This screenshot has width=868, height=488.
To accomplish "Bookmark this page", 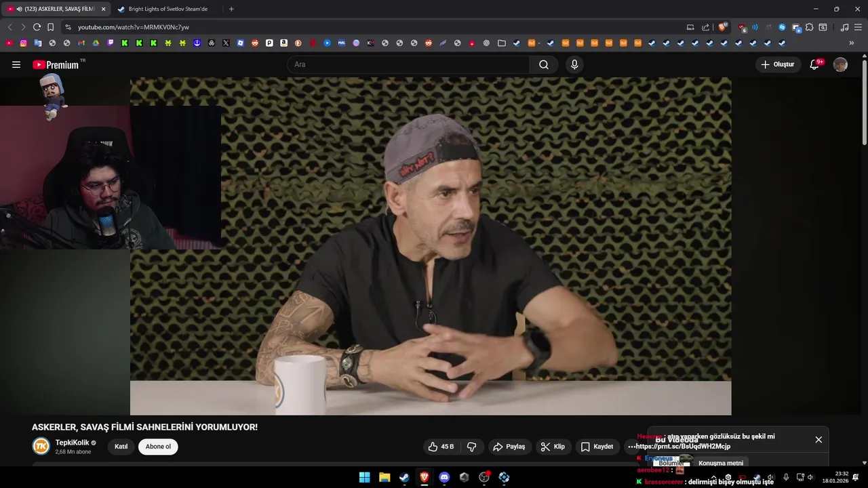I will 50,27.
